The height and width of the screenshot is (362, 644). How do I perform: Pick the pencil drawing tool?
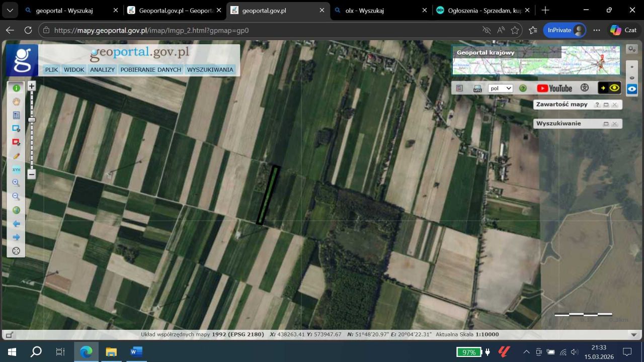16,156
